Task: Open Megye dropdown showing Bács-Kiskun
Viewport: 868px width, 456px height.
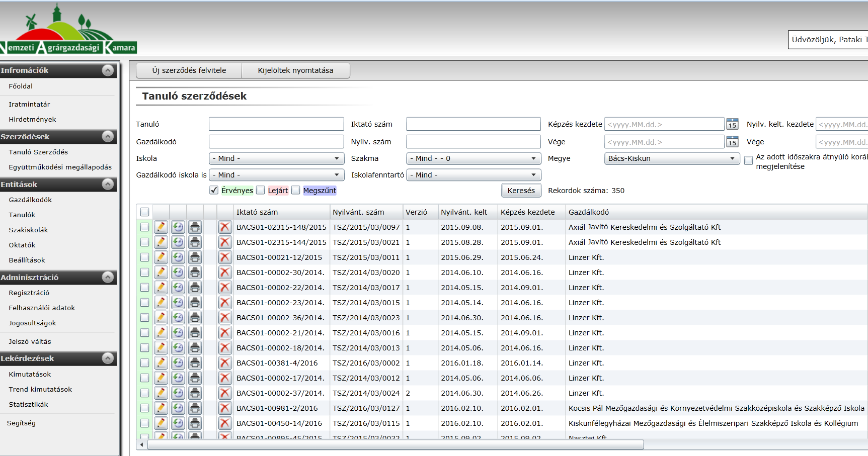Action: [672, 158]
